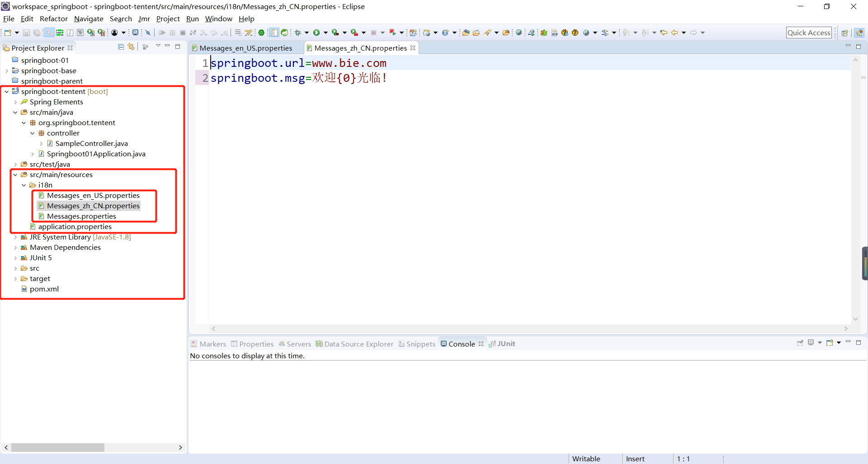Click the New file toolbar icon
Viewport: 868px width, 464px height.
pyautogui.click(x=8, y=33)
